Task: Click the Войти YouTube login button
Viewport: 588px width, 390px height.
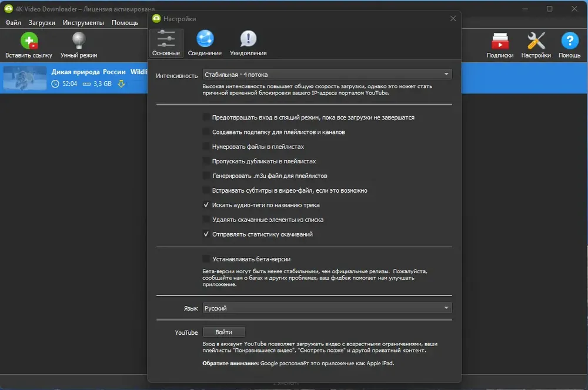Action: click(x=224, y=332)
